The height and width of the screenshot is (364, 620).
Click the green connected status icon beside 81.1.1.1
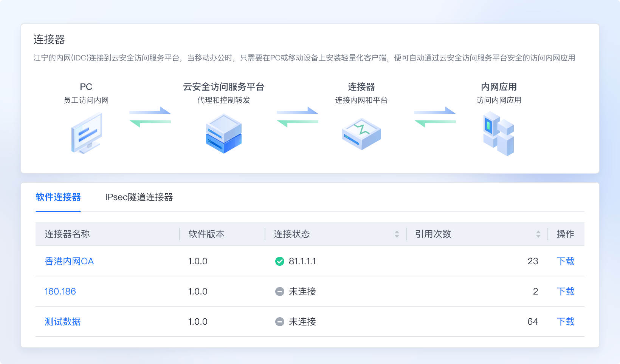click(x=280, y=261)
